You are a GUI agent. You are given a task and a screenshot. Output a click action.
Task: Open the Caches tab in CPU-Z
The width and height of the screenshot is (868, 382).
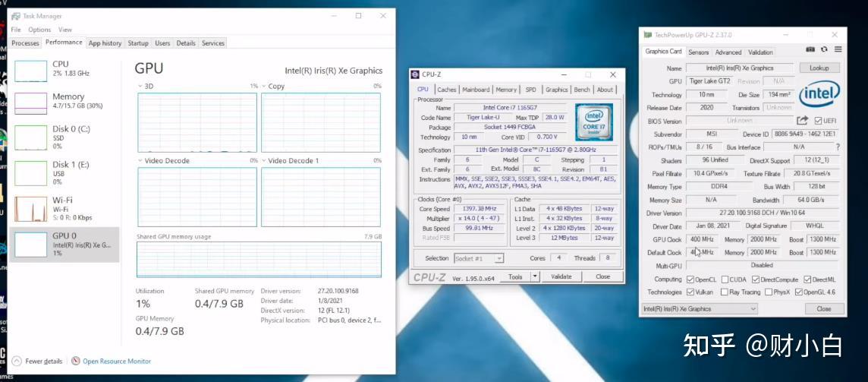click(447, 90)
